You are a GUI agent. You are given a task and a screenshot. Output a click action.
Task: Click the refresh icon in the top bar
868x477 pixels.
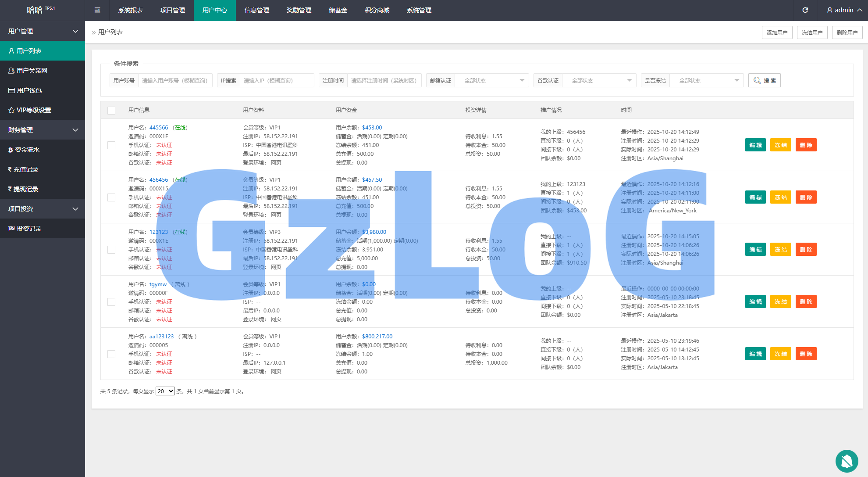pos(805,10)
